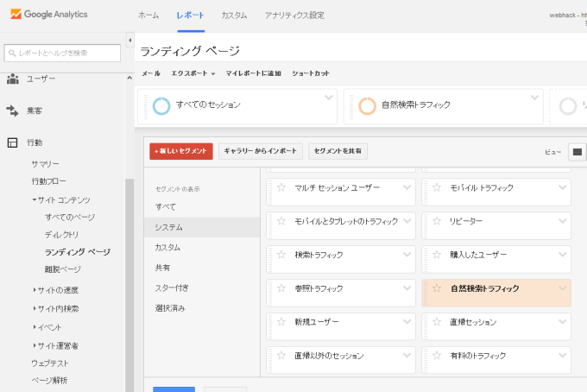Star the 新規ユーザー segment
This screenshot has height=392, width=587.
tap(281, 322)
